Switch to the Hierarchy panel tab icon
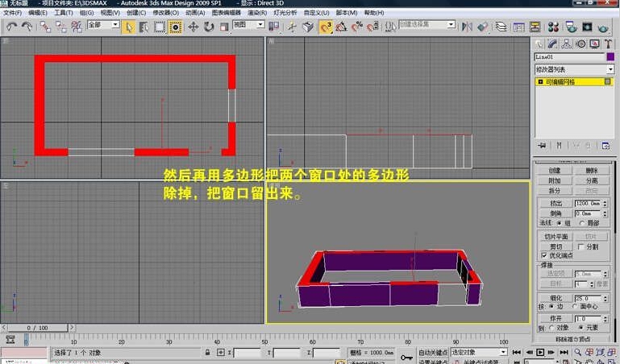 point(566,43)
